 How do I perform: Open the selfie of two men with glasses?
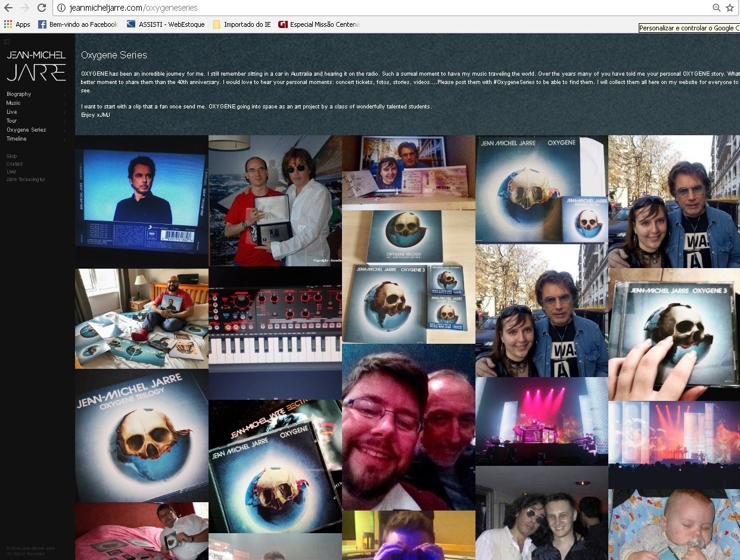tap(409, 427)
